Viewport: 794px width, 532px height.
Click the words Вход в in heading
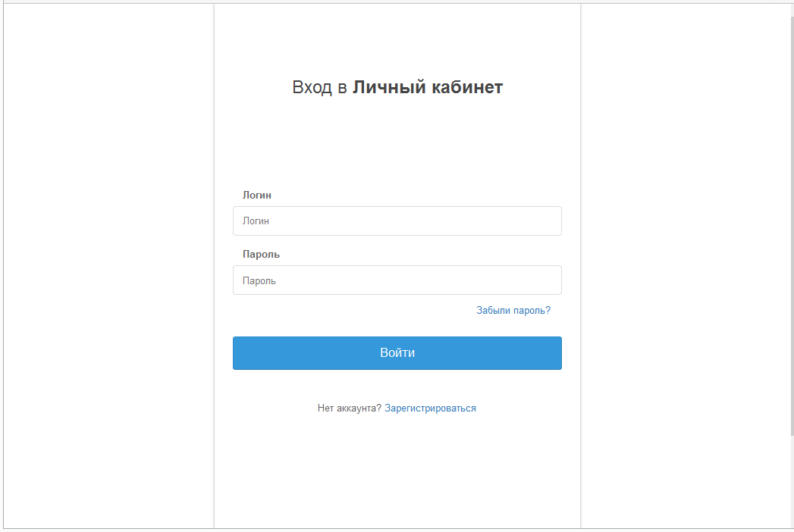(x=319, y=87)
